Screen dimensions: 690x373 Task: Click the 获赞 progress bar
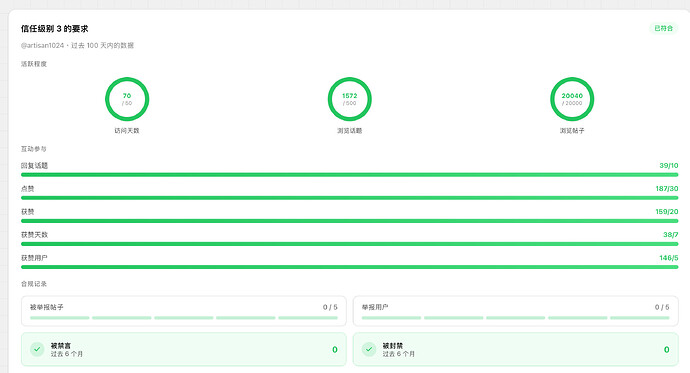tap(349, 221)
